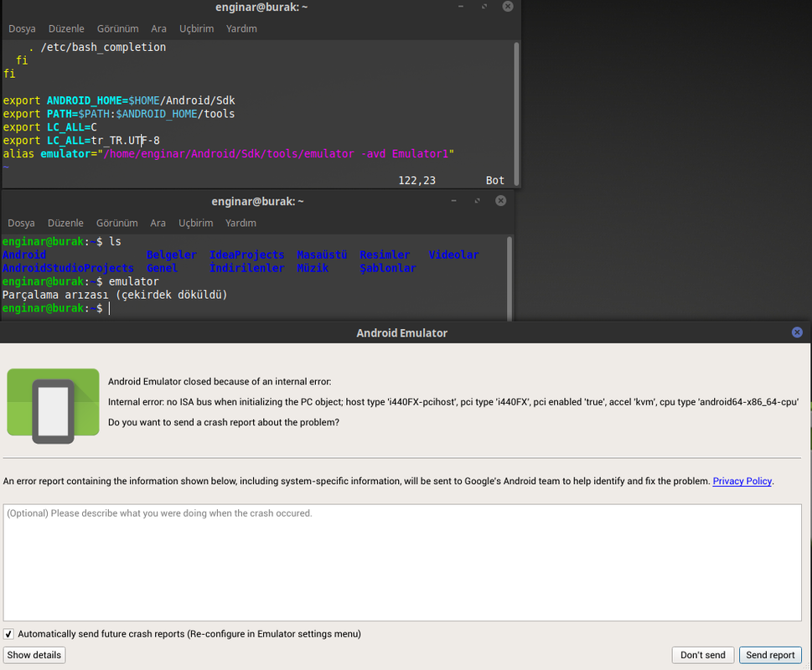The image size is (812, 670).
Task: Open Uçbirim menu in the top terminal
Action: click(196, 29)
